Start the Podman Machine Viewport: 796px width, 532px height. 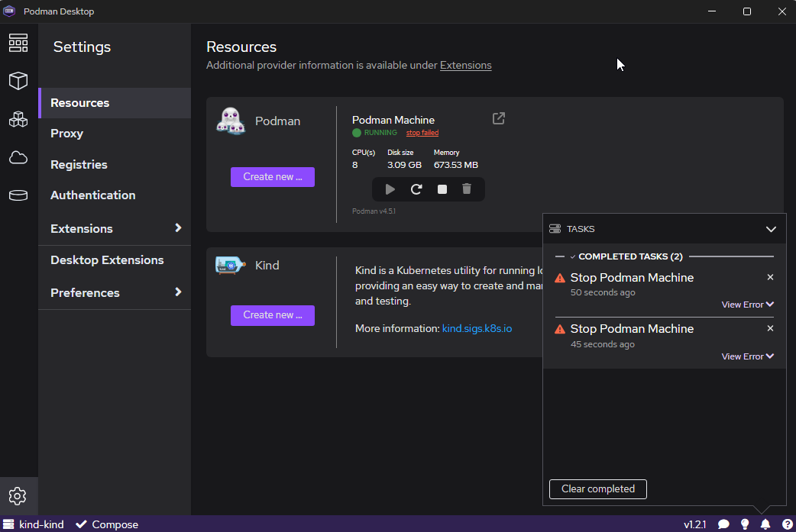(x=390, y=189)
